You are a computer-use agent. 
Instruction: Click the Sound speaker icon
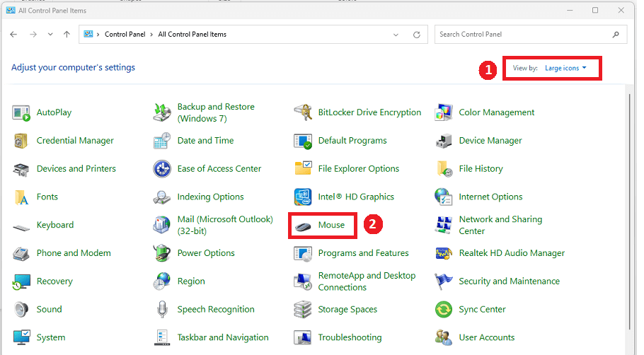tap(21, 310)
